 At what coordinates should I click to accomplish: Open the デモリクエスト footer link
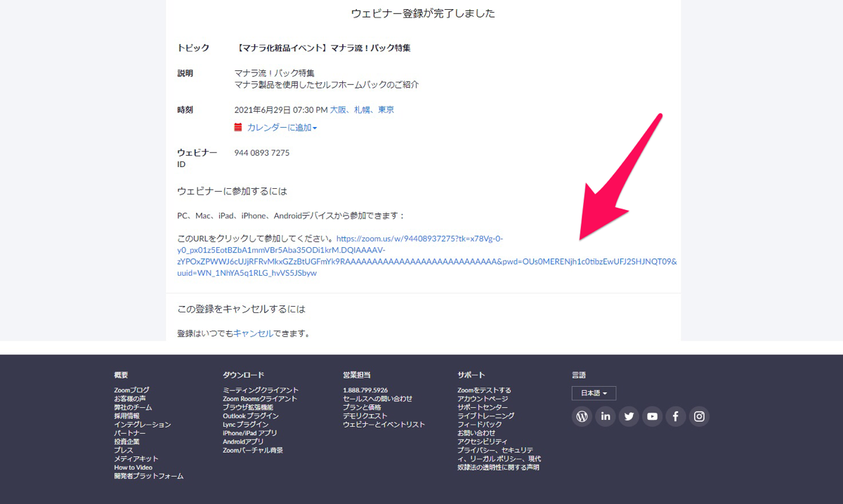tap(365, 416)
